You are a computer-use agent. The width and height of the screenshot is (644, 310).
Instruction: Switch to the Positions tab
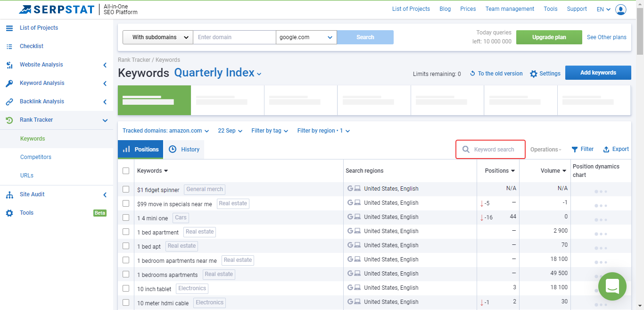click(x=140, y=150)
